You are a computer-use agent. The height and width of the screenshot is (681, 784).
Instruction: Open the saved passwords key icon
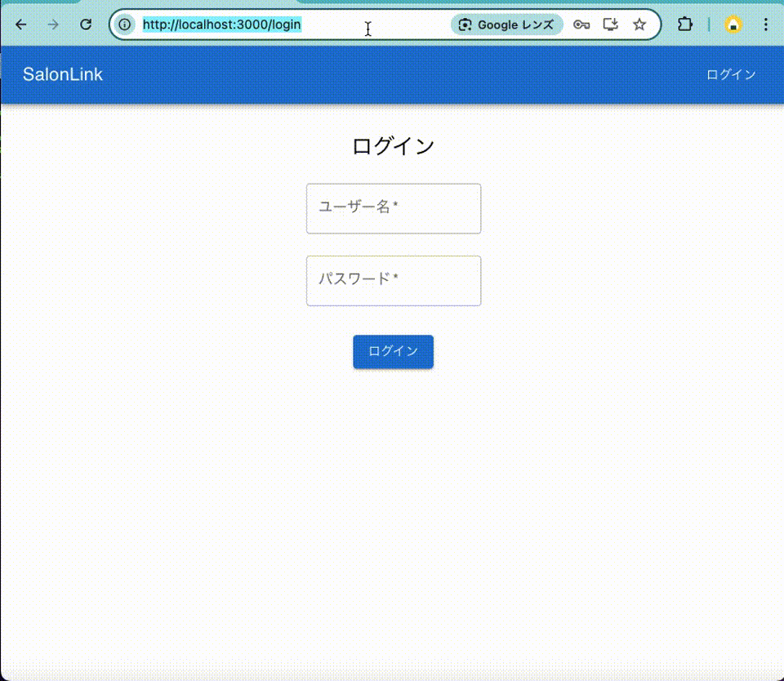coord(581,24)
